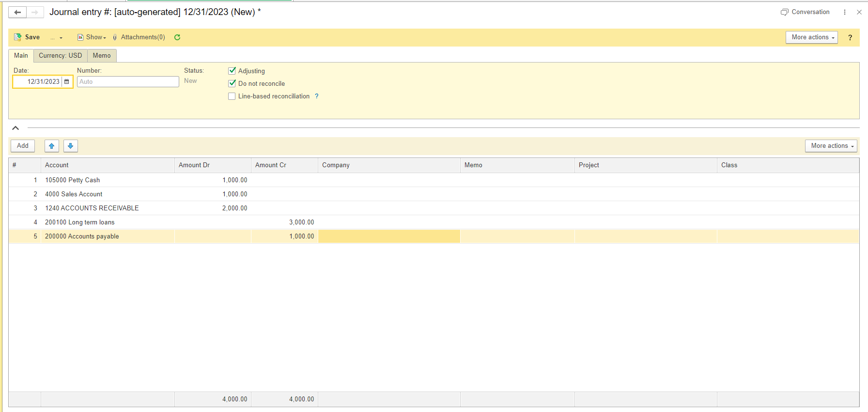
Task: Open the Show dropdown menu
Action: (92, 37)
